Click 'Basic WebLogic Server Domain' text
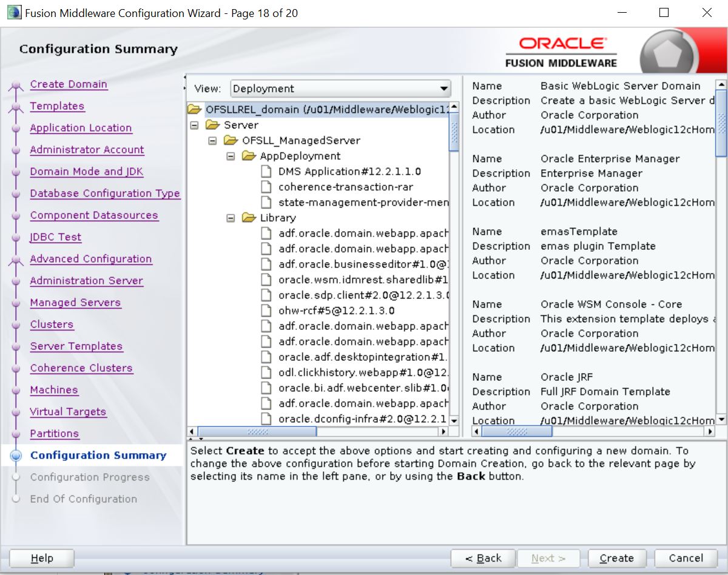Image resolution: width=728 pixels, height=575 pixels. click(621, 86)
